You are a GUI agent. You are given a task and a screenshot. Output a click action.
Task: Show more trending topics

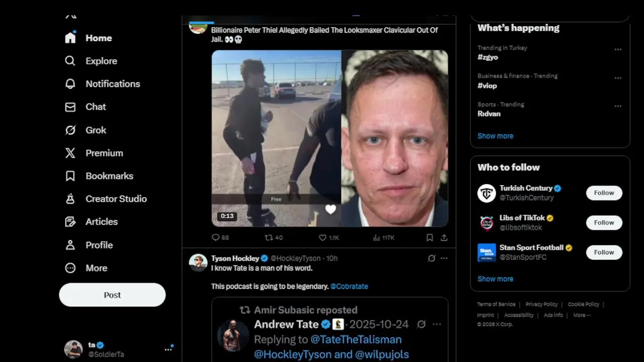495,136
